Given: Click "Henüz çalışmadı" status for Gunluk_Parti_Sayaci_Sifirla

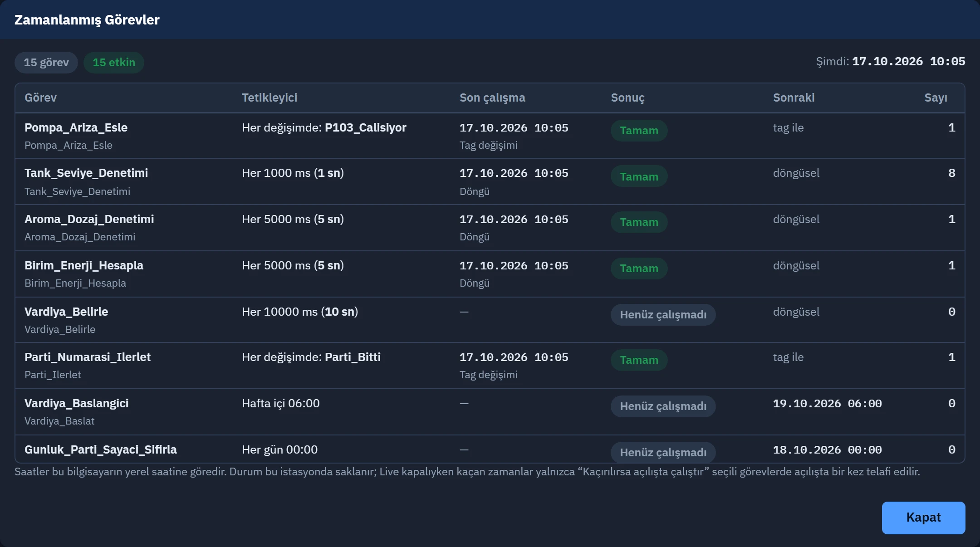Looking at the screenshot, I should (663, 452).
